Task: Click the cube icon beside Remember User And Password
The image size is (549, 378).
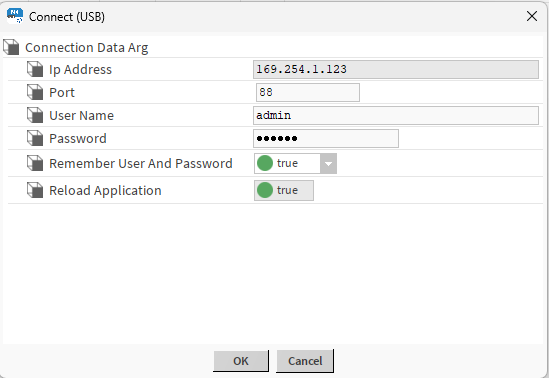Action: tap(35, 163)
